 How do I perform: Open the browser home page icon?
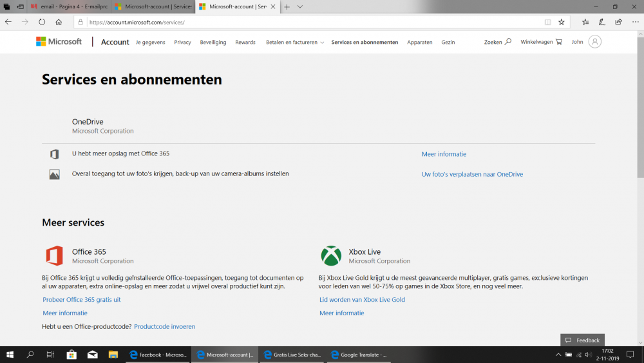tap(59, 22)
